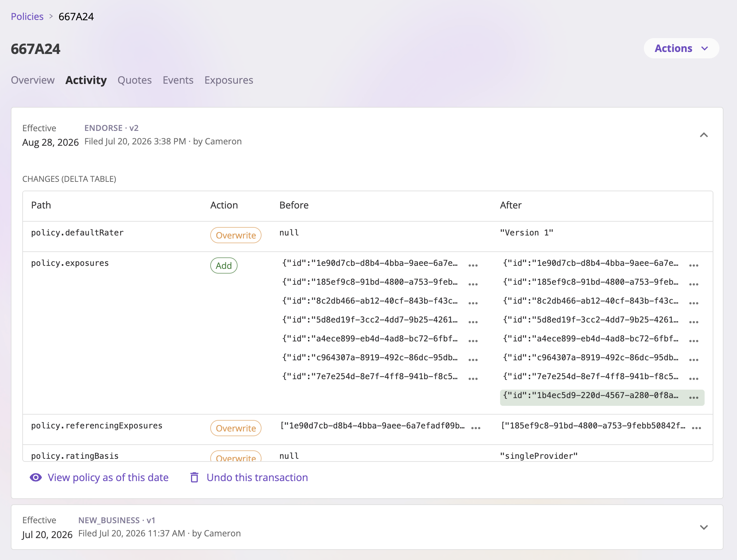The image size is (737, 560).
Task: Switch to the Quotes tab
Action: 135,80
